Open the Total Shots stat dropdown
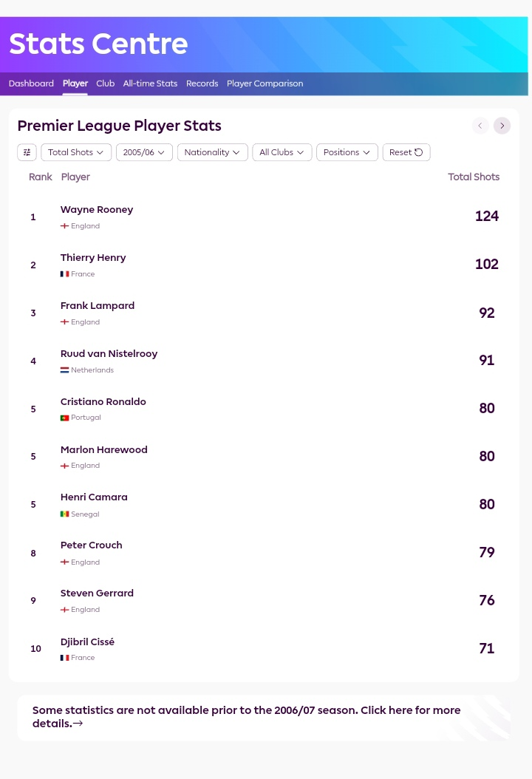532x779 pixels. pos(75,152)
